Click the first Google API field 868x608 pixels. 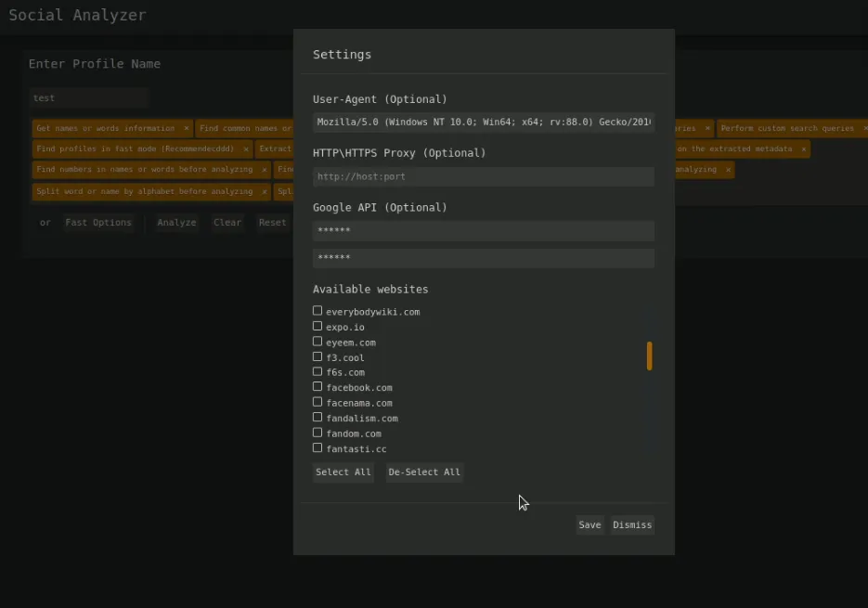click(483, 230)
